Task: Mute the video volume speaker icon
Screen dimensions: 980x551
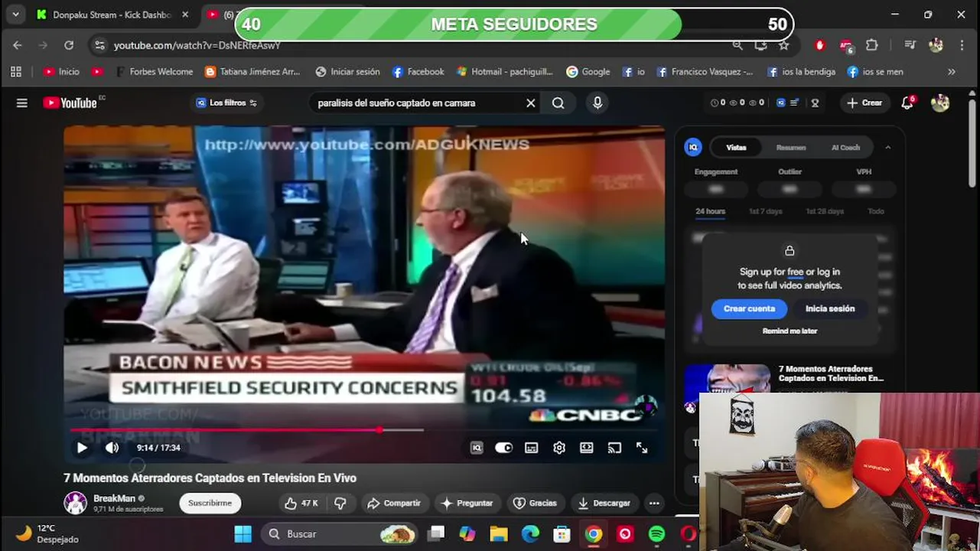Action: coord(112,448)
